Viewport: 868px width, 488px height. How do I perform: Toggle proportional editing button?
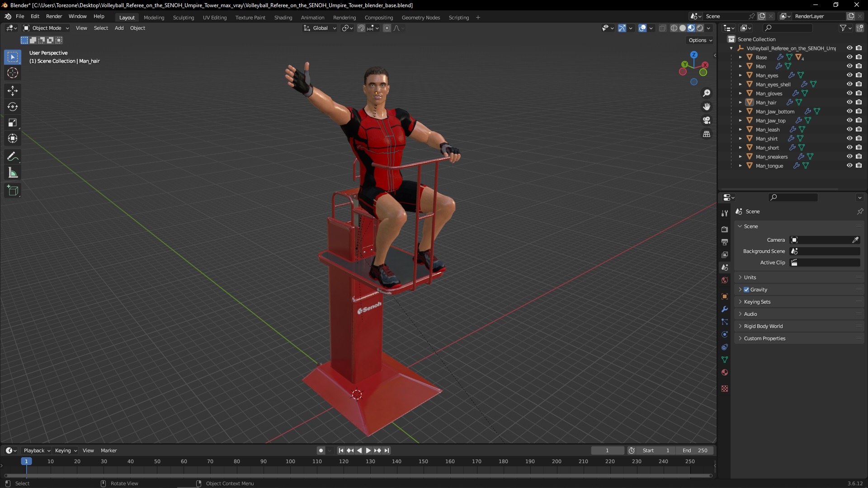pyautogui.click(x=387, y=28)
